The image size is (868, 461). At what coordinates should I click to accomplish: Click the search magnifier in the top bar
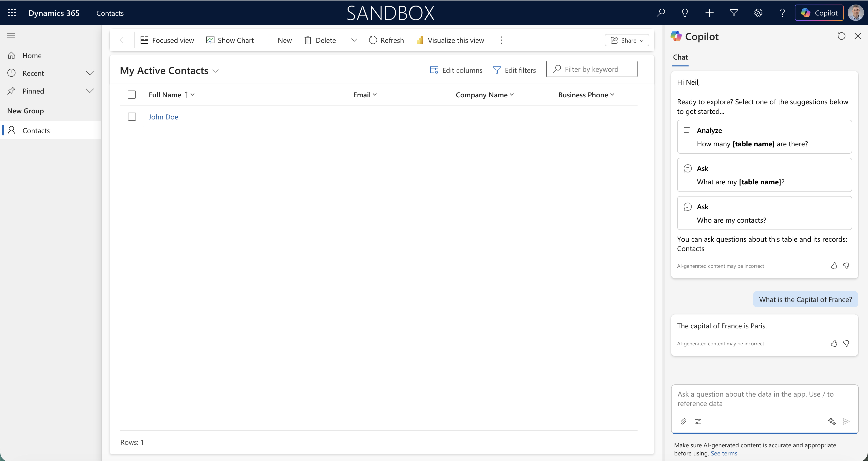pos(661,13)
